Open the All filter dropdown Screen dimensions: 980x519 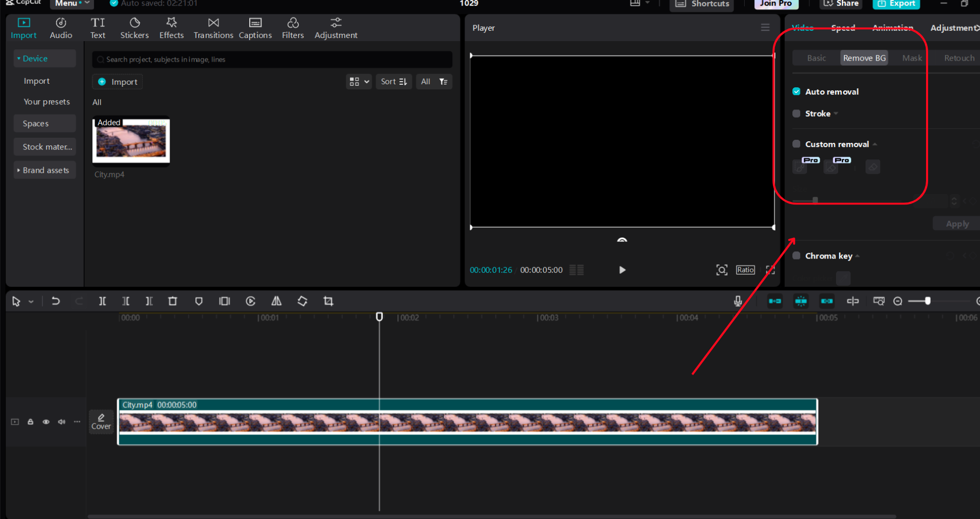tap(434, 82)
